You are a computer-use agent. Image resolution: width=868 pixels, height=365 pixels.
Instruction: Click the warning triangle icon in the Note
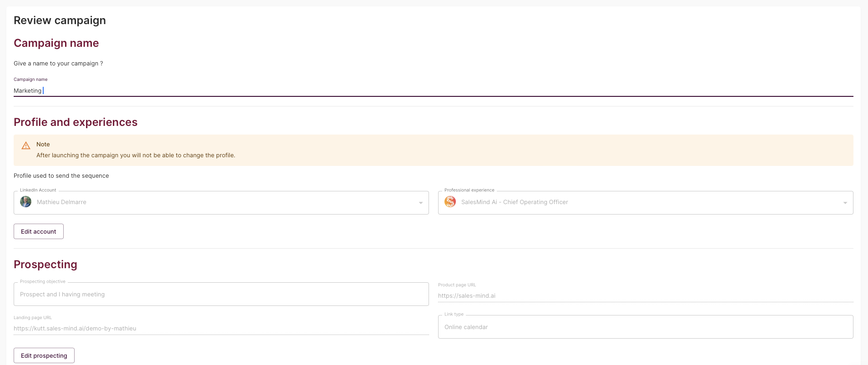click(x=26, y=145)
